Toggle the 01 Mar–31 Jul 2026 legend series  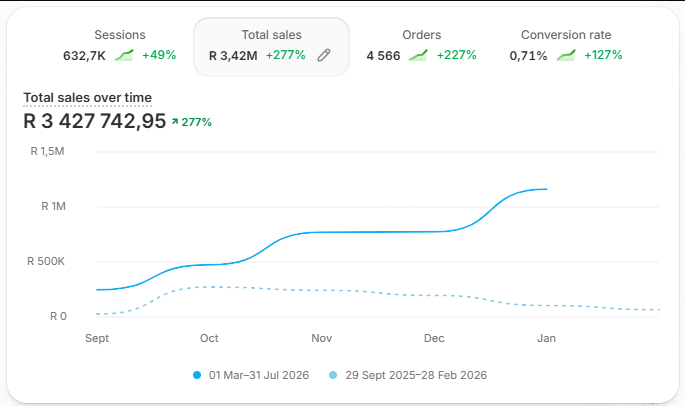point(251,375)
